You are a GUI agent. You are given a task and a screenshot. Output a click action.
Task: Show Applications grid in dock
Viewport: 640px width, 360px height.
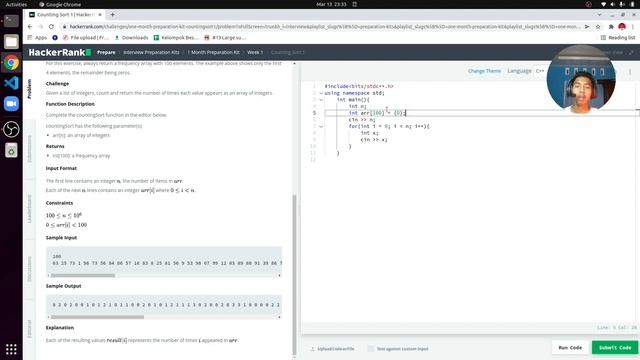click(11, 349)
